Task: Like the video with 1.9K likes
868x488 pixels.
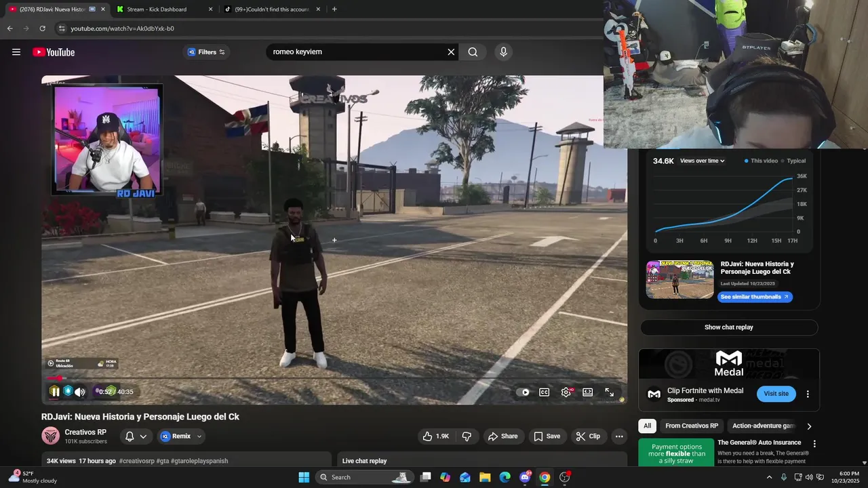Action: pos(435,436)
